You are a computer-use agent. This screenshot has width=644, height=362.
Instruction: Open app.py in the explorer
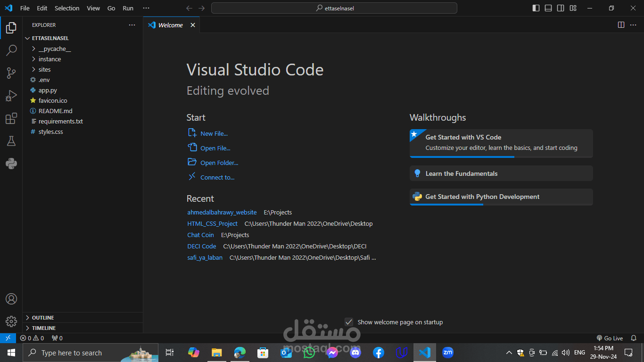(83, 90)
